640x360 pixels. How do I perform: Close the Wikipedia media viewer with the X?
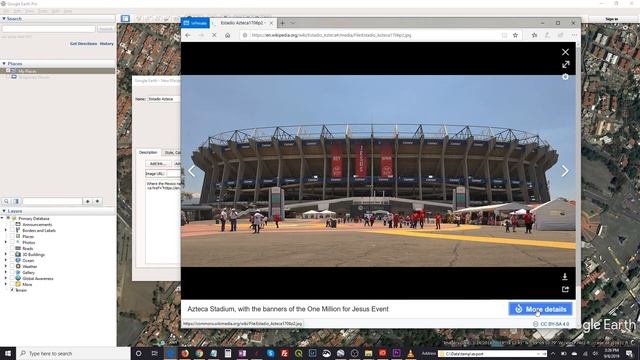pyautogui.click(x=565, y=52)
